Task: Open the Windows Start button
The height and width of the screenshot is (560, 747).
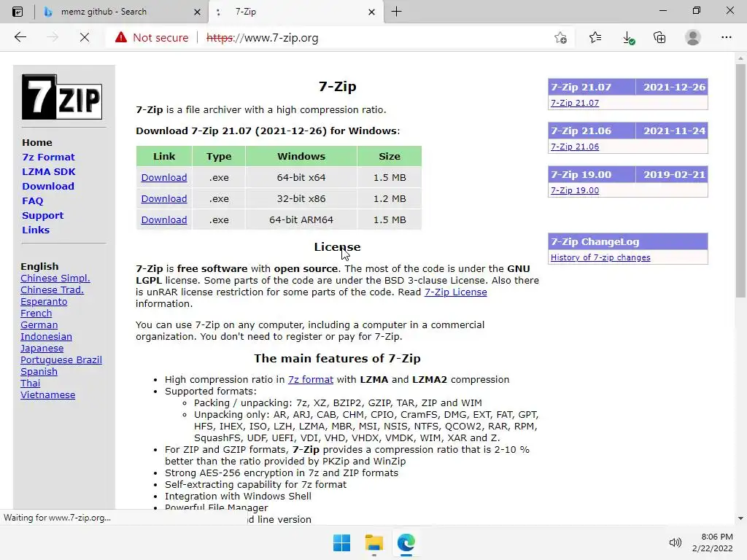Action: coord(341,542)
